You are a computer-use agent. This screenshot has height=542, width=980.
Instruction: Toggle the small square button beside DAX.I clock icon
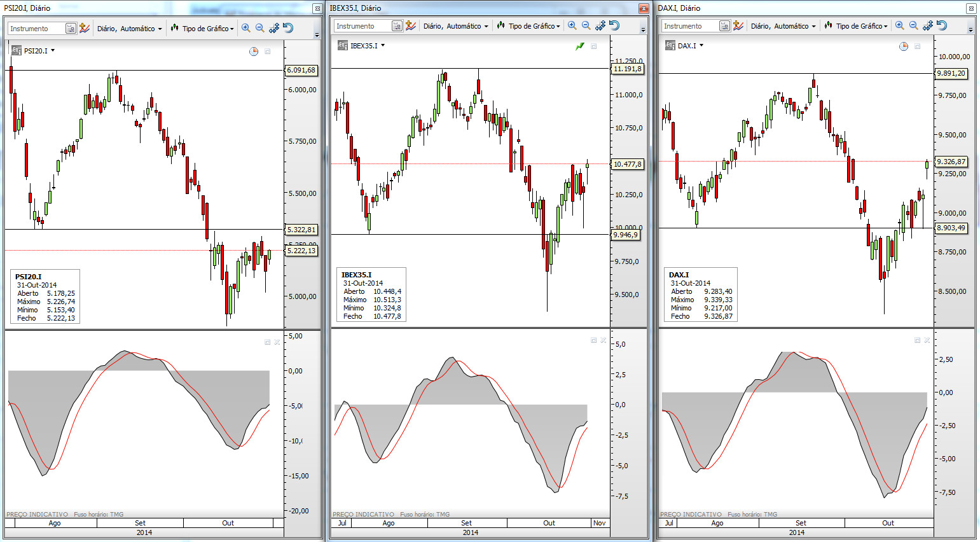coord(917,46)
